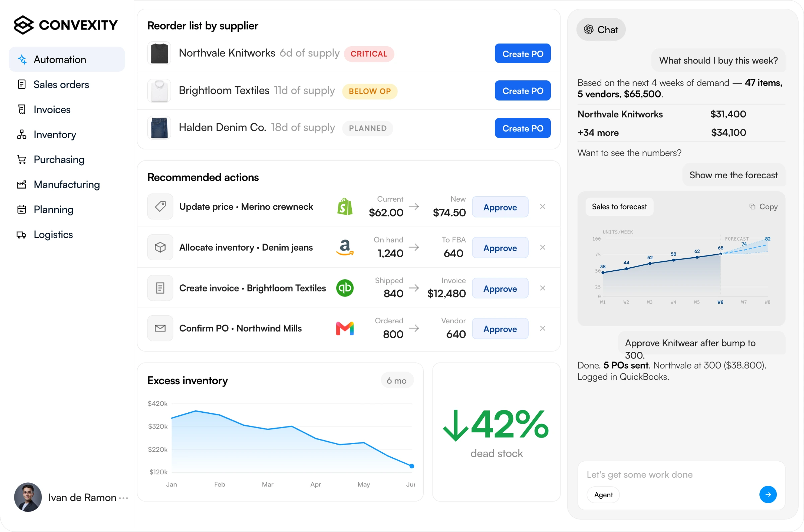This screenshot has height=532, width=804.
Task: Select the Sales to forecast tab
Action: 619,207
